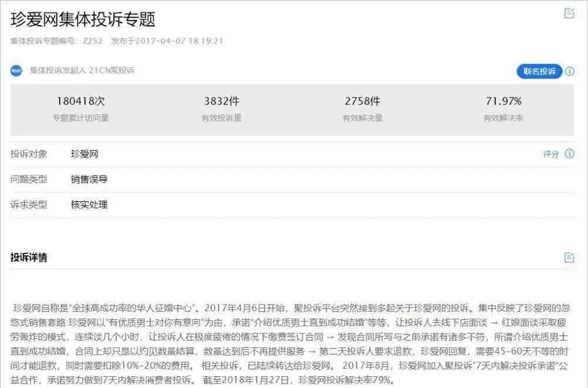Viewport: 588px width, 388px height.
Task: Click the edit icon in 投诉详情 header
Action: [x=569, y=258]
